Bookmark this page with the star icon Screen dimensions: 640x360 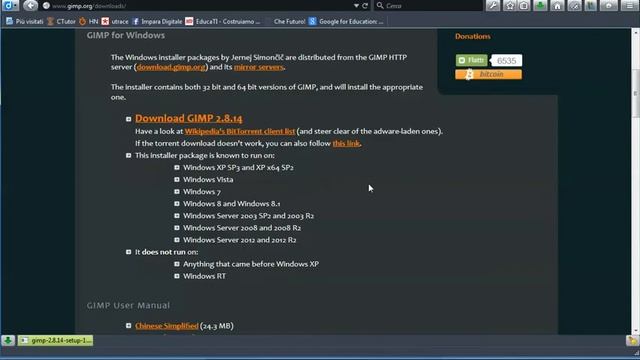(x=510, y=6)
